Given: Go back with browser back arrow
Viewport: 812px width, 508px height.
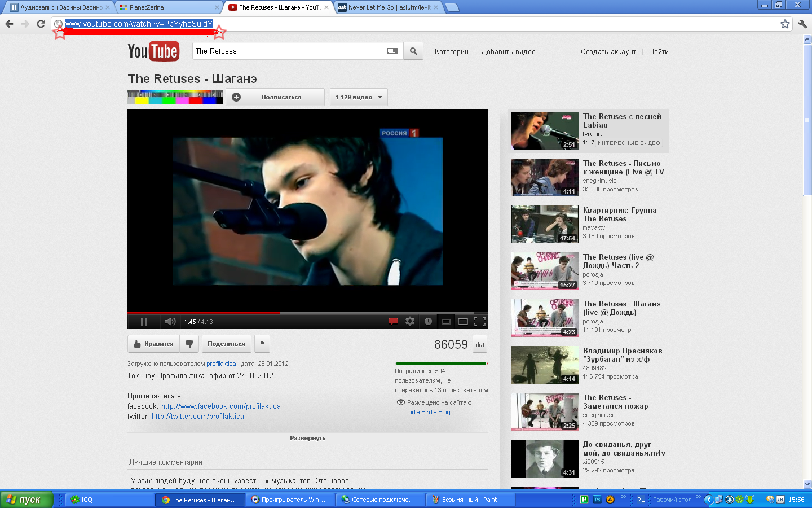Looking at the screenshot, I should click(9, 24).
